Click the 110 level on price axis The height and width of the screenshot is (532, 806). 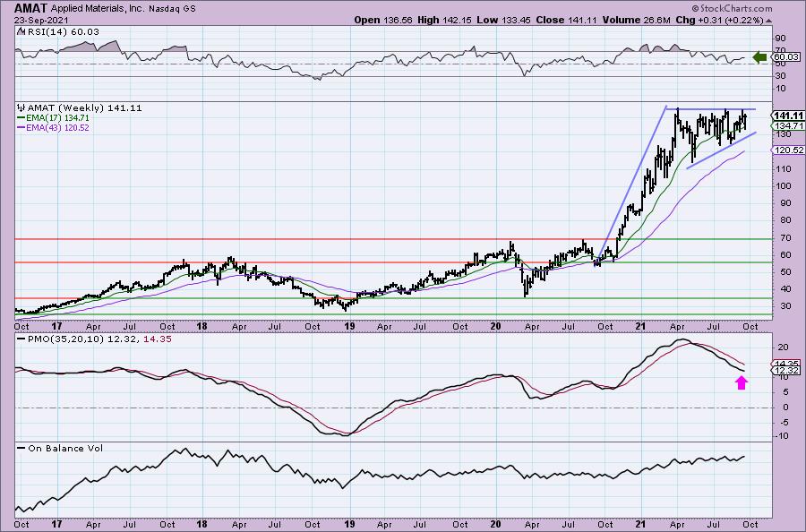[783, 168]
